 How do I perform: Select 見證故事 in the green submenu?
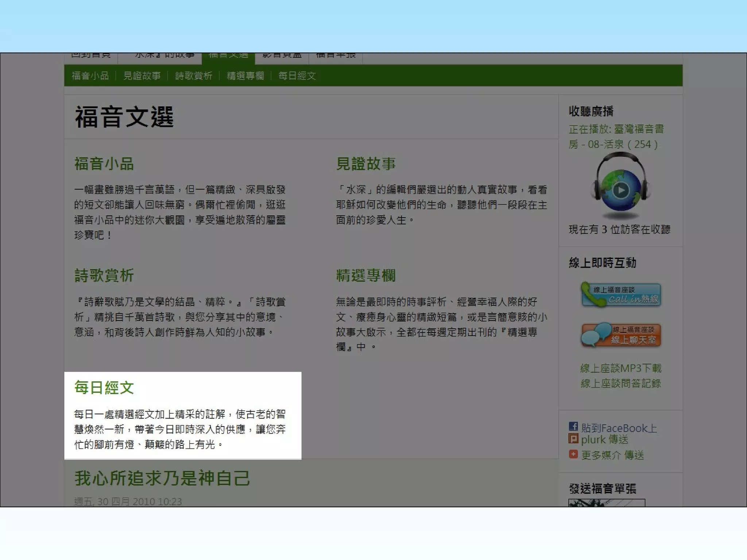142,76
